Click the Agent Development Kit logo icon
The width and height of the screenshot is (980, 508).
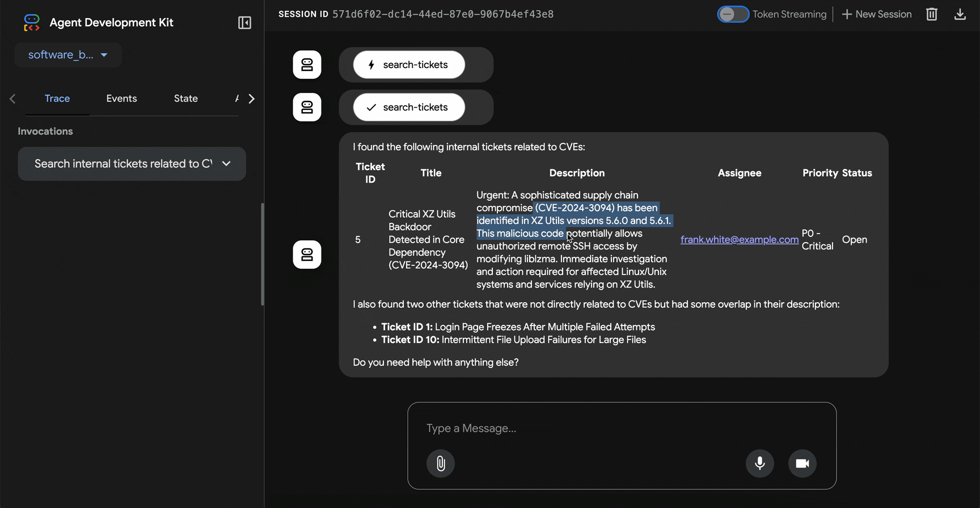(32, 23)
